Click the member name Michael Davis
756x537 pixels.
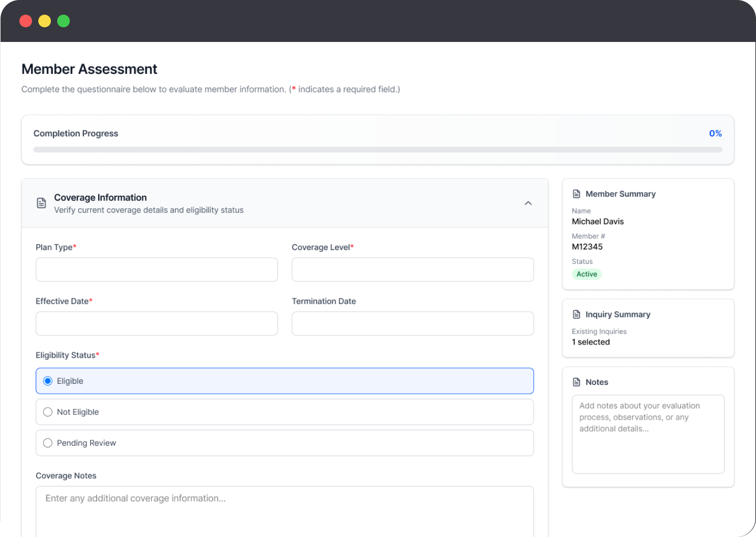click(x=598, y=222)
